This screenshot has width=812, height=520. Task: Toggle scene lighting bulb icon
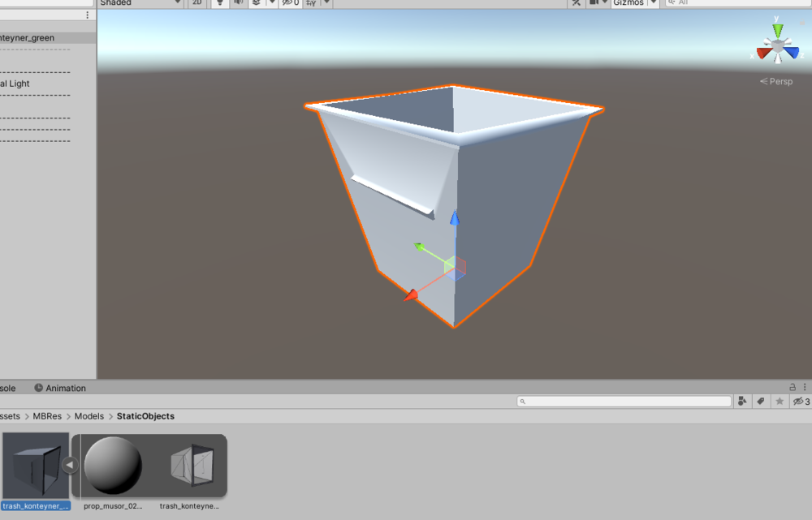tap(220, 2)
